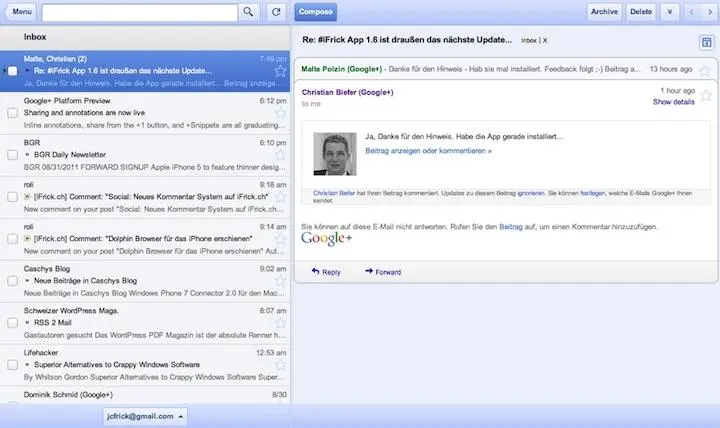Star the Dolphin Browser comment email
The image size is (720, 428).
[x=280, y=239]
